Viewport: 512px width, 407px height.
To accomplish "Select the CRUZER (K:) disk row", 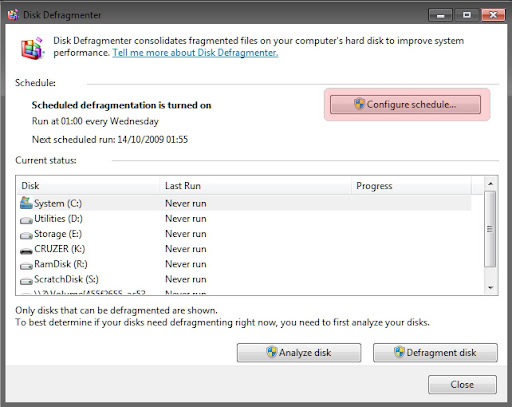I will (x=244, y=249).
